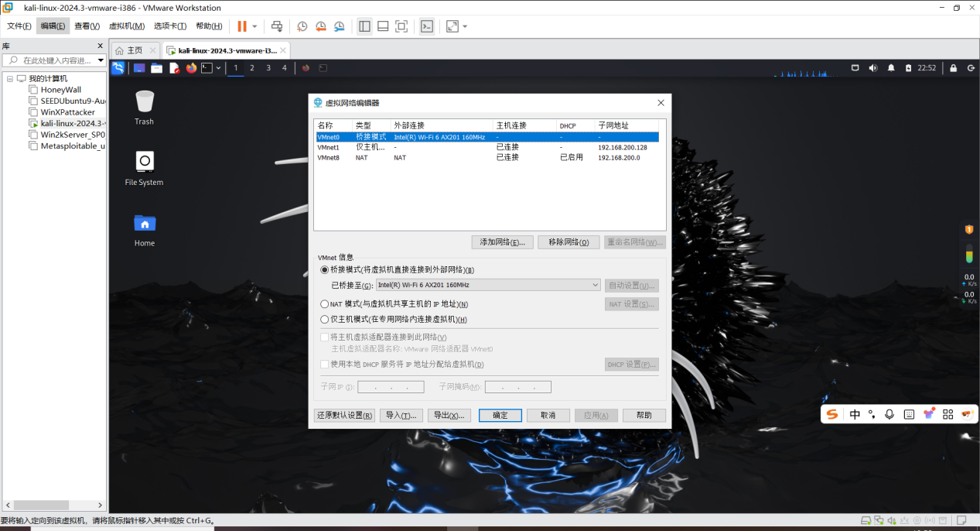Click the 添加网络(E)... button
This screenshot has width=980, height=531.
pos(503,242)
